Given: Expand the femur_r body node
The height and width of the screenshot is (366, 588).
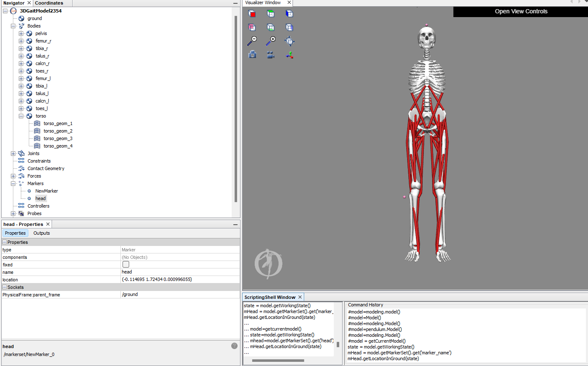Looking at the screenshot, I should click(21, 41).
